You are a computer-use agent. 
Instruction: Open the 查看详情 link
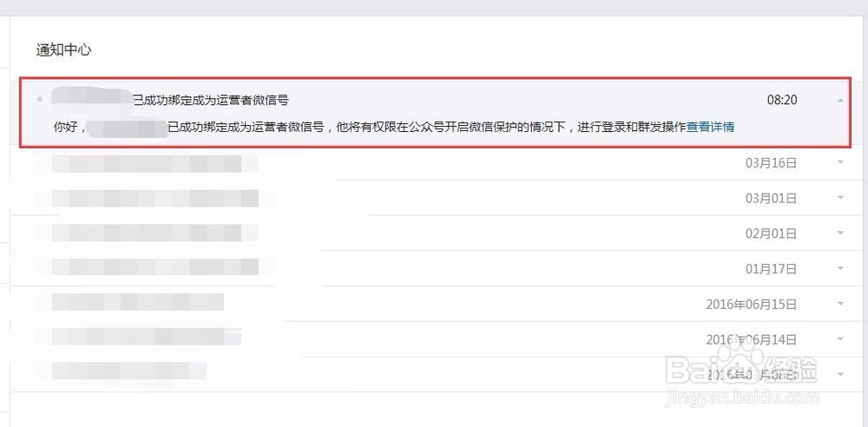pyautogui.click(x=710, y=127)
